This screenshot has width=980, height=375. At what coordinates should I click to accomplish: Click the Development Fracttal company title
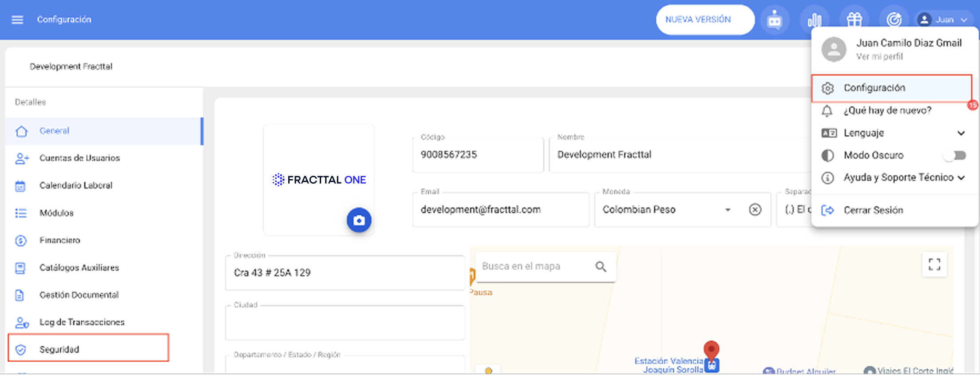pos(71,67)
